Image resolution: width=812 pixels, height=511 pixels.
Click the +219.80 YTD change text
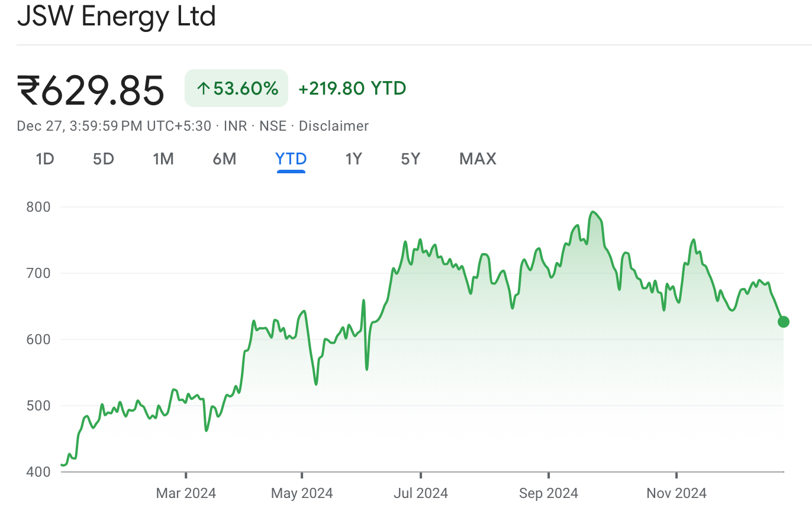pos(352,89)
